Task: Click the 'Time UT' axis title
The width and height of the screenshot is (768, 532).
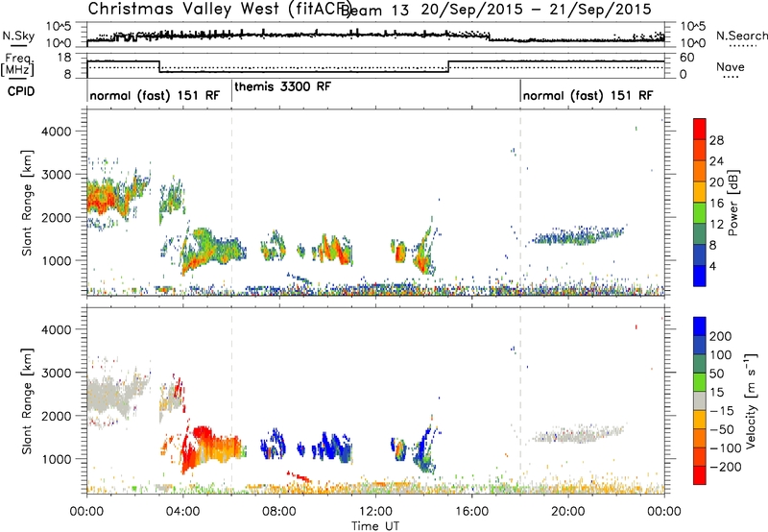Action: [375, 526]
